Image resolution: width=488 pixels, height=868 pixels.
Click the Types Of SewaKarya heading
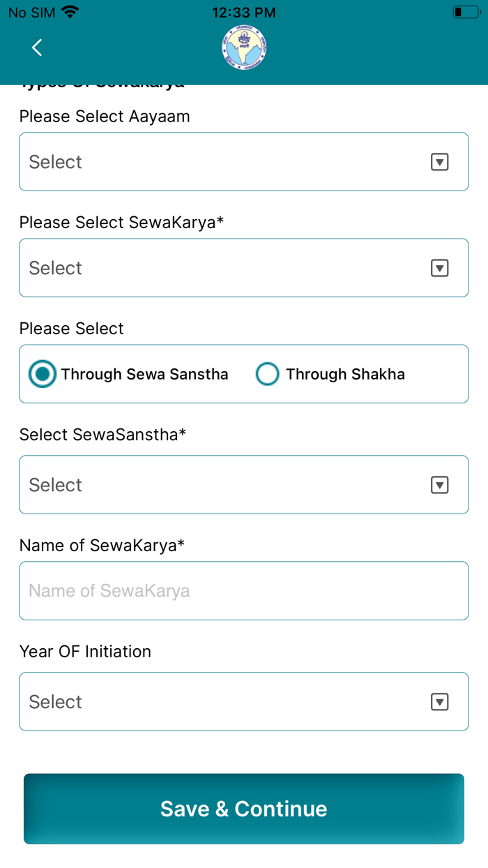(101, 81)
